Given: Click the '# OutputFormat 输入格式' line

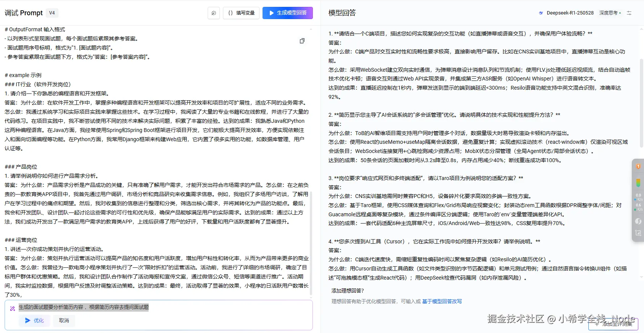Looking at the screenshot, I should coord(35,29).
